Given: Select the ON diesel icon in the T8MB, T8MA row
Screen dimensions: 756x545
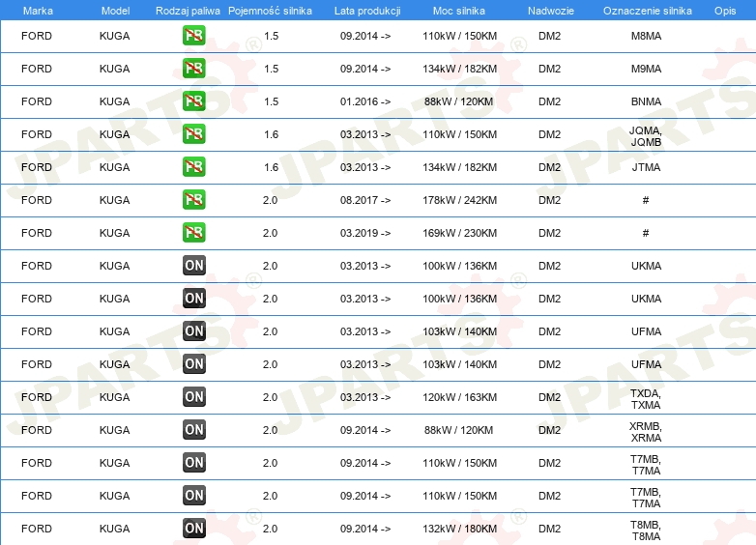Looking at the screenshot, I should 193,529.
